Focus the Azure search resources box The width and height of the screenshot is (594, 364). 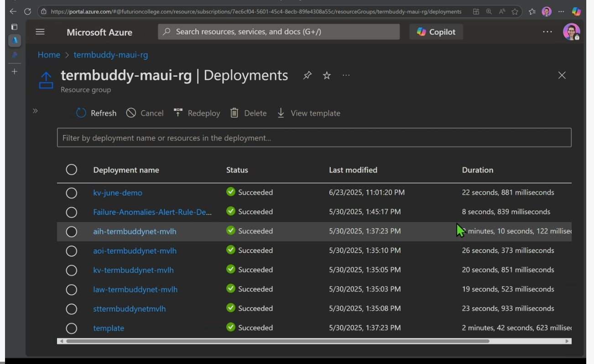(x=279, y=32)
